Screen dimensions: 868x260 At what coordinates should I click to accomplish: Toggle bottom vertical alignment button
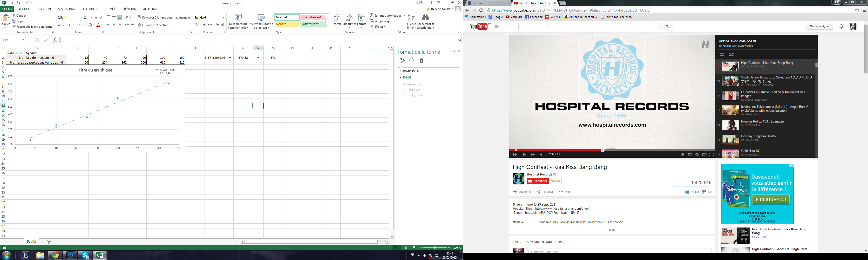(x=119, y=18)
